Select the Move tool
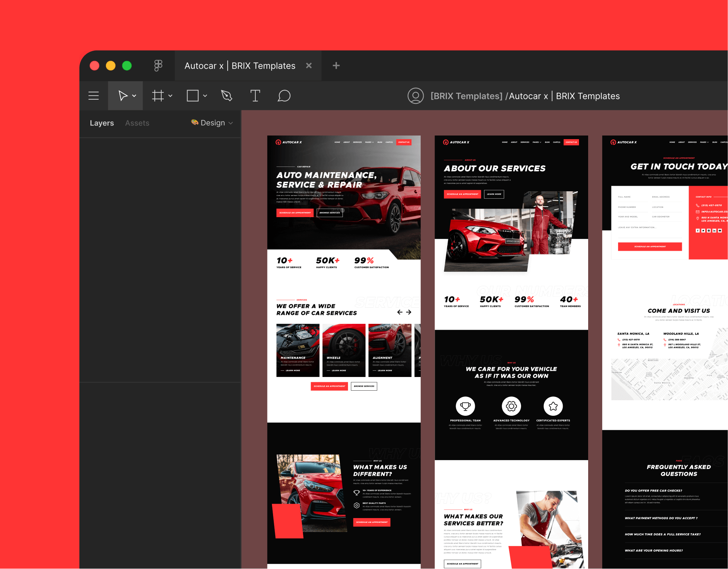This screenshot has width=728, height=569. tap(123, 96)
